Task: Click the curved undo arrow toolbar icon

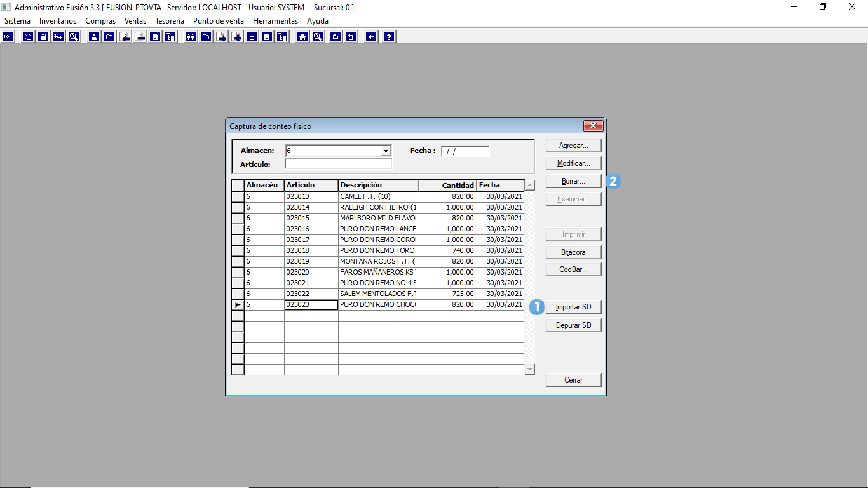Action: 351,37
